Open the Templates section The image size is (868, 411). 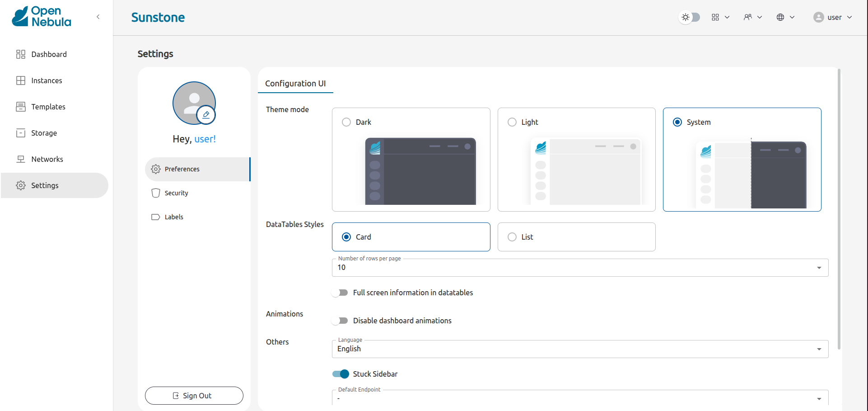pos(48,106)
